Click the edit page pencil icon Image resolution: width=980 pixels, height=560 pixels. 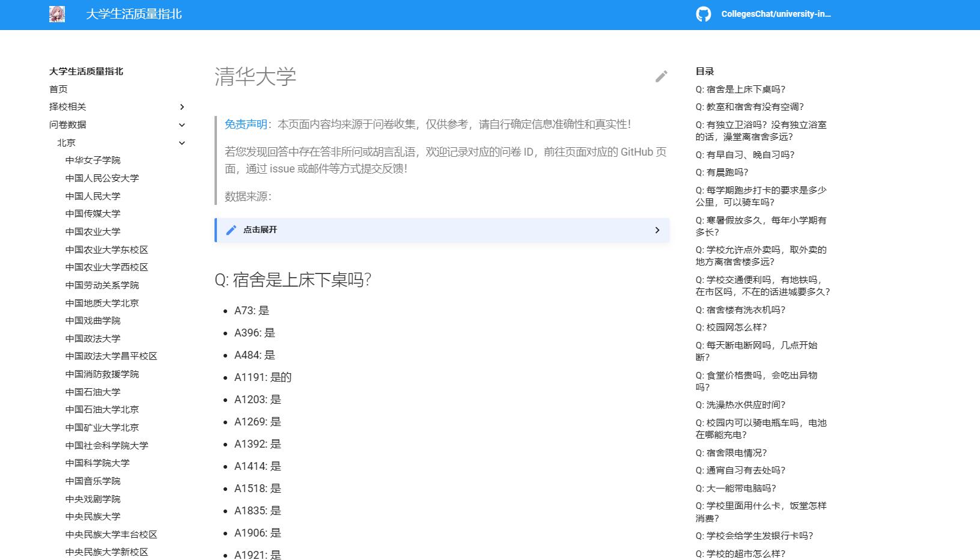661,76
